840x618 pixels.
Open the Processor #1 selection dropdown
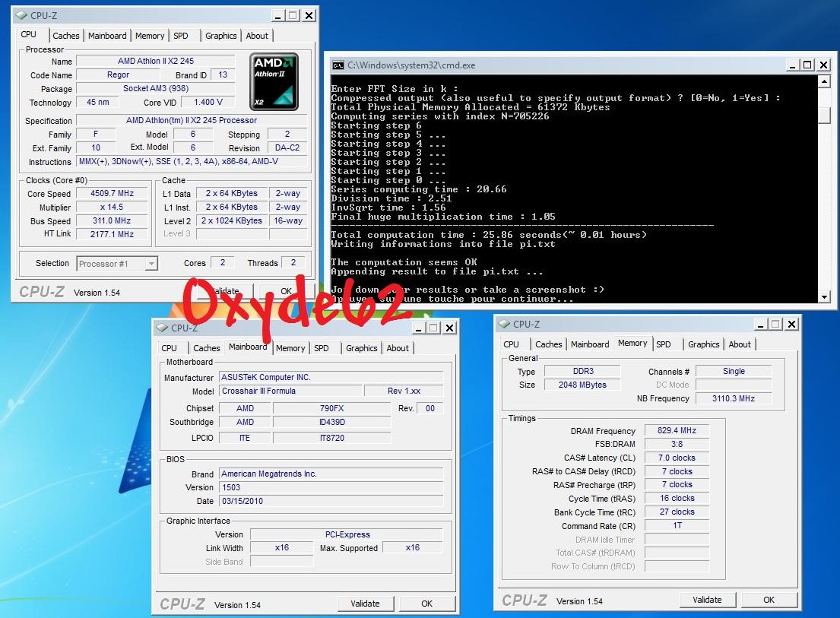coord(151,264)
